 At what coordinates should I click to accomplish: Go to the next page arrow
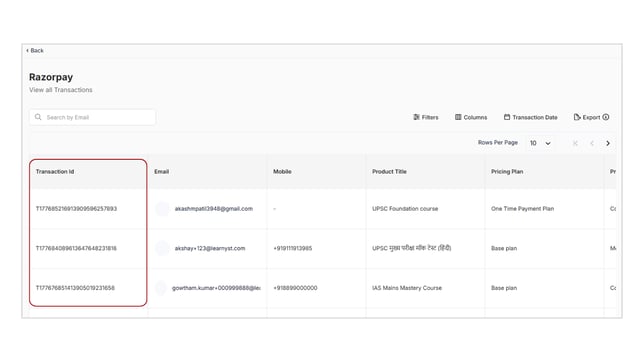coord(608,143)
